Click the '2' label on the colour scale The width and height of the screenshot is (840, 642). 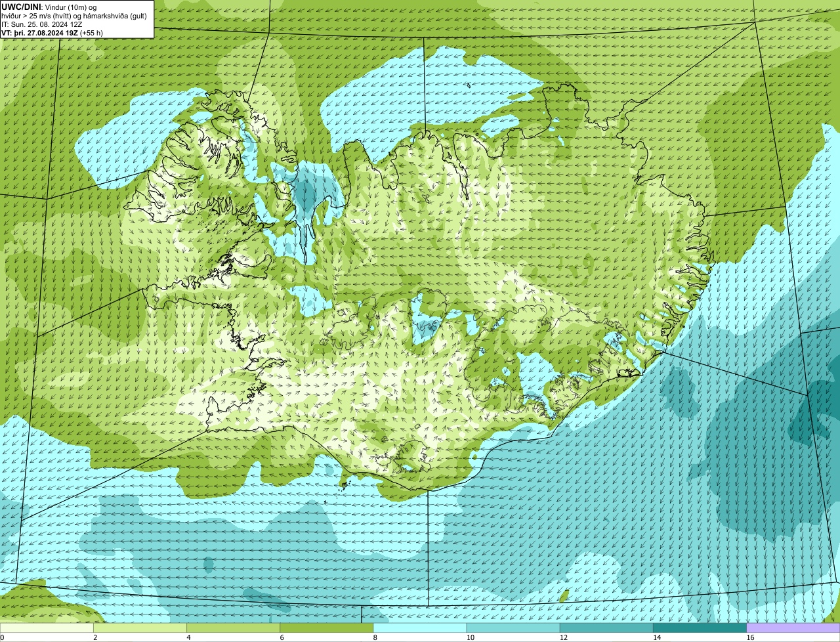[95, 637]
